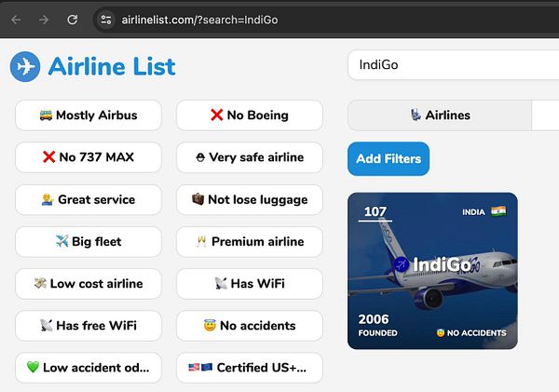559x392 pixels.
Task: Reload the page with the refresh icon
Action: [73, 20]
